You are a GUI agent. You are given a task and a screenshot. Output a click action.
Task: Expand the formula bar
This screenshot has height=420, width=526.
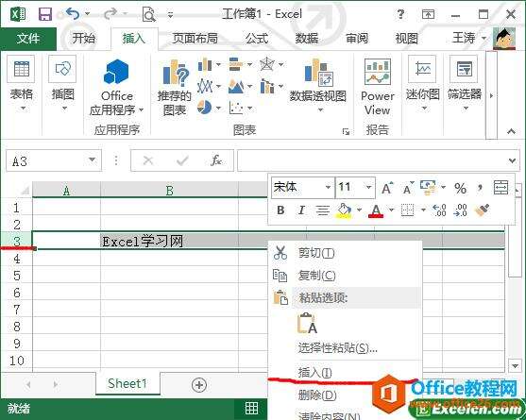pos(512,160)
